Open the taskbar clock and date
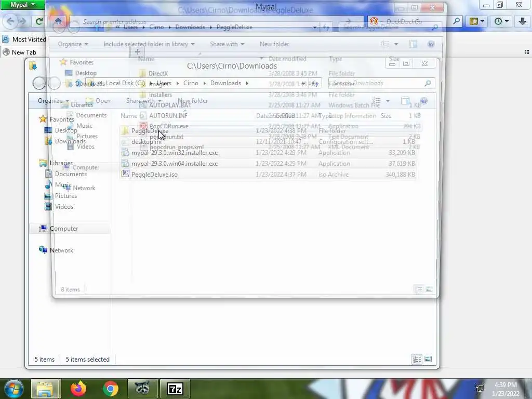 coord(506,389)
